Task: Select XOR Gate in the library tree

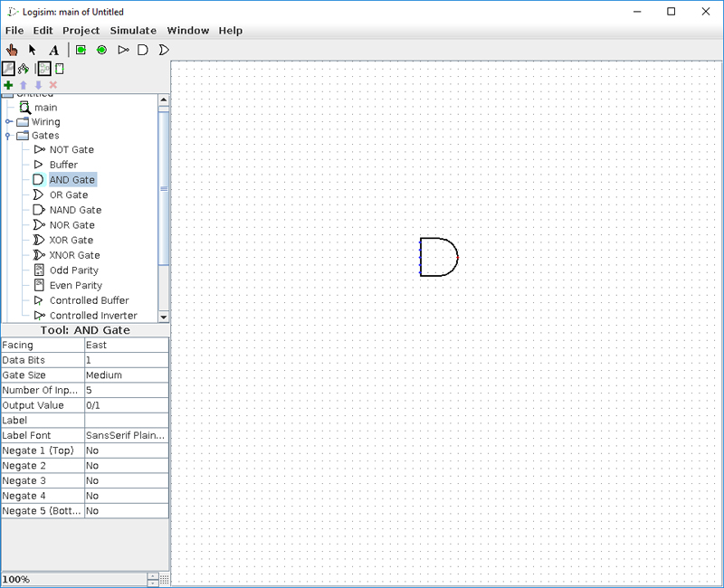Action: click(x=71, y=240)
